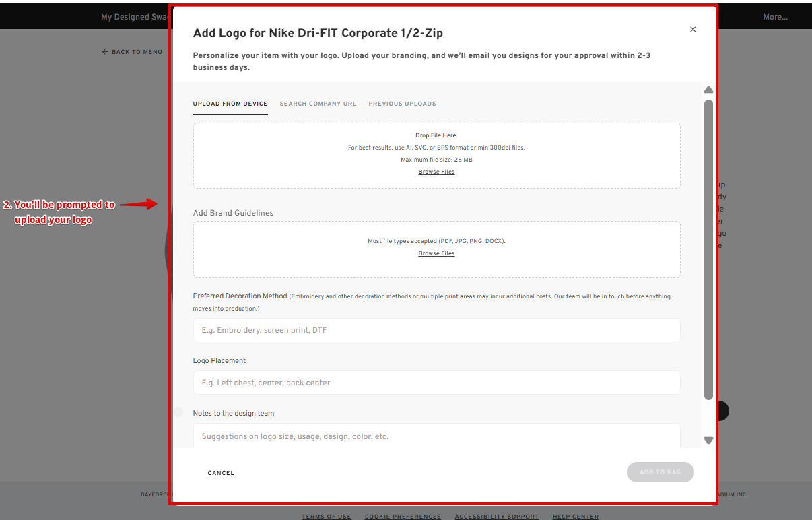812x520 pixels.
Task: Open the Previous Uploads tab
Action: coord(402,104)
